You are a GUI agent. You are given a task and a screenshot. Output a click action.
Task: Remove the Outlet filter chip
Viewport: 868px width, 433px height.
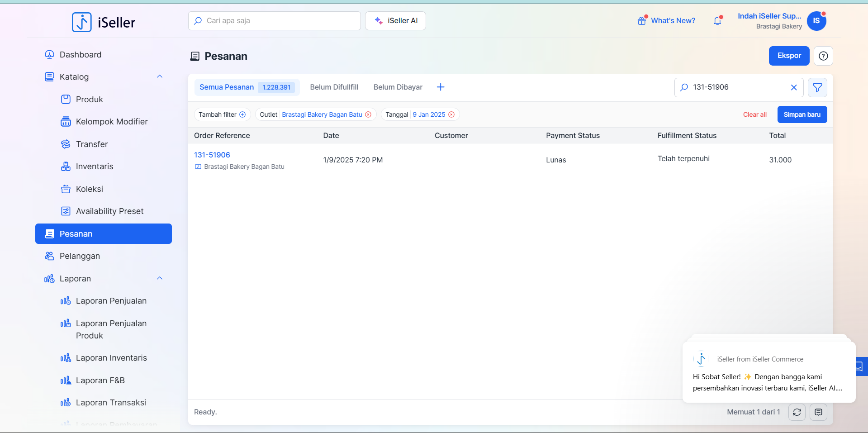tap(368, 114)
